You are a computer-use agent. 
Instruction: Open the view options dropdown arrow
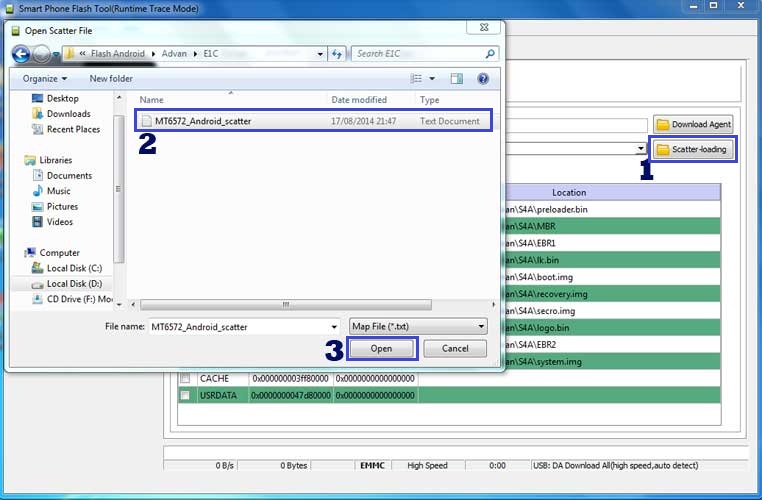click(432, 79)
